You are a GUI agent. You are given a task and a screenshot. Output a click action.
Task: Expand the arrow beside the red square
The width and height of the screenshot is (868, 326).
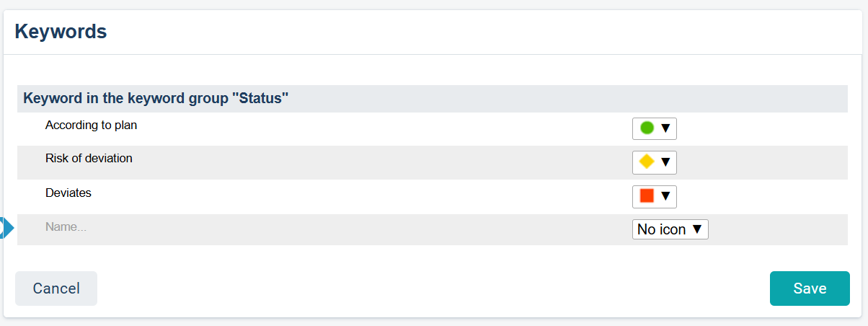point(665,196)
